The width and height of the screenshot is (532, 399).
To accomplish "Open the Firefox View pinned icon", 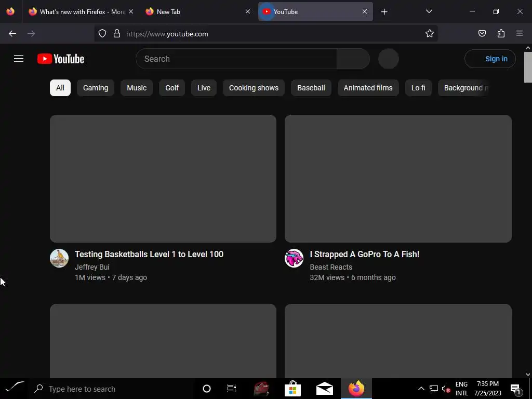I will click(x=10, y=11).
